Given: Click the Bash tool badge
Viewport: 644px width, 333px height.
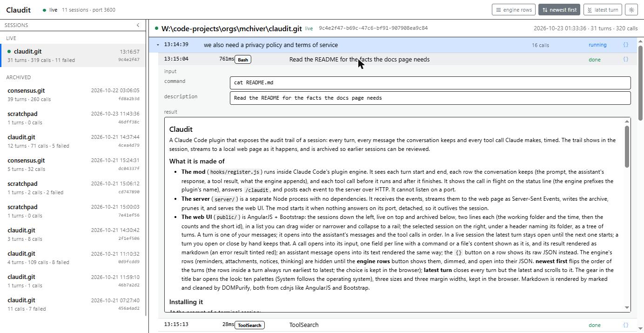Looking at the screenshot, I should click(x=243, y=60).
